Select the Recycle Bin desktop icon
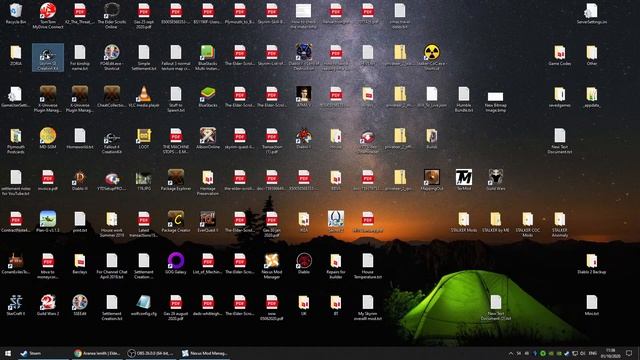640x360 pixels. [16, 14]
